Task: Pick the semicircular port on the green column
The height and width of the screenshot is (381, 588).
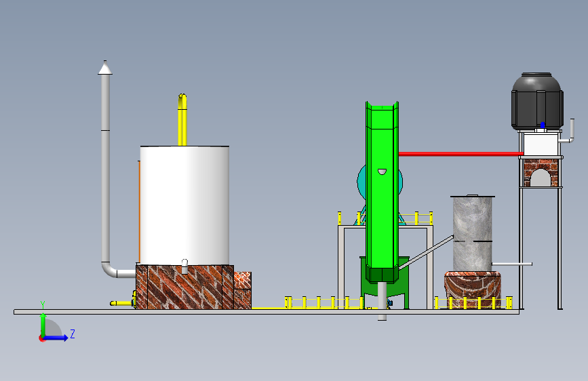Action: [x=382, y=172]
